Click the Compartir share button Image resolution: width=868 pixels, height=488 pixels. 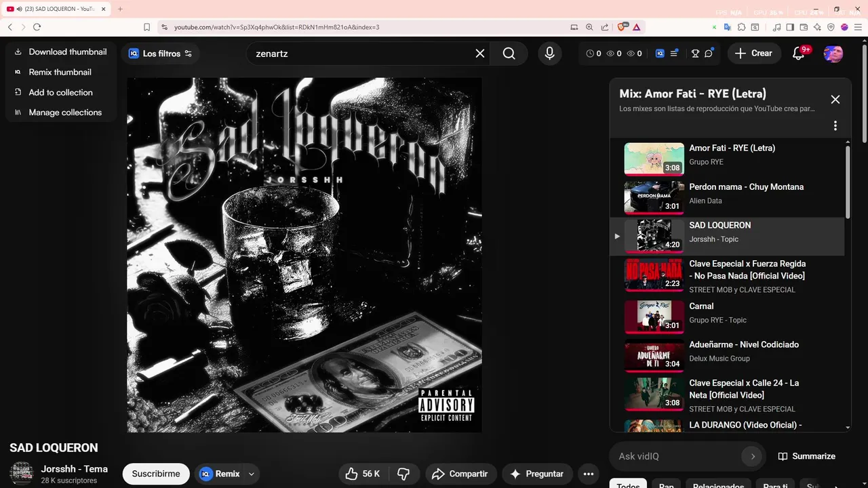point(461,474)
